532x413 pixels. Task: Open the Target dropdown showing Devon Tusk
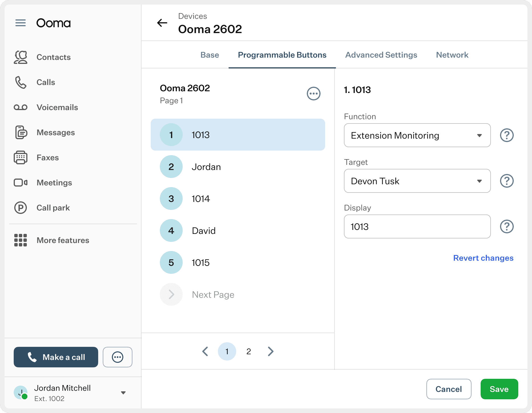pos(417,181)
